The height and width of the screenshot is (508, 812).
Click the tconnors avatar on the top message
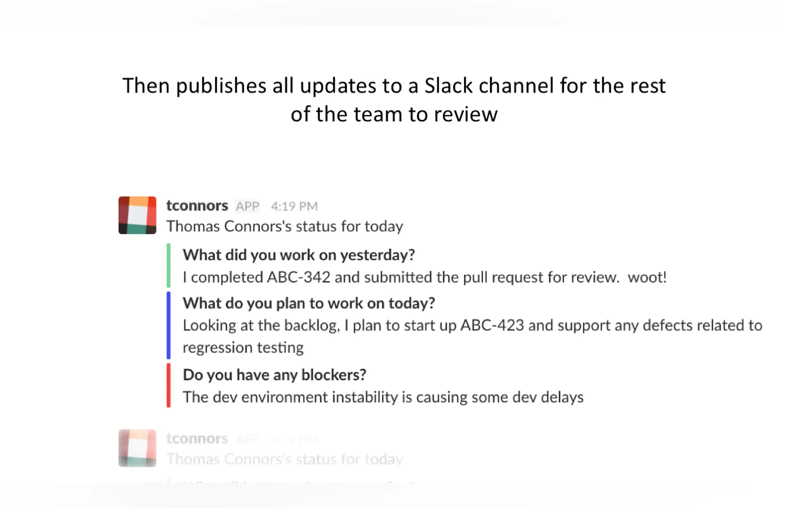point(137,215)
